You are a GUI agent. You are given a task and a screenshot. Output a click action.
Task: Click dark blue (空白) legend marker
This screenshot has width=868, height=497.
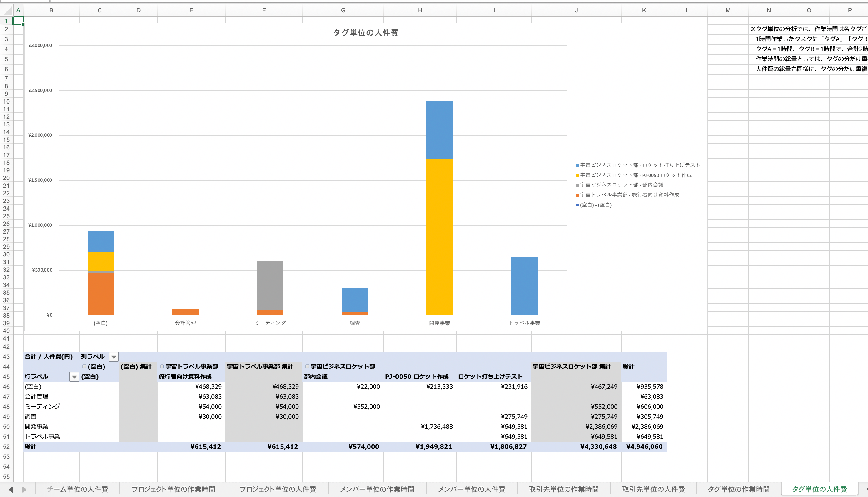pos(577,205)
